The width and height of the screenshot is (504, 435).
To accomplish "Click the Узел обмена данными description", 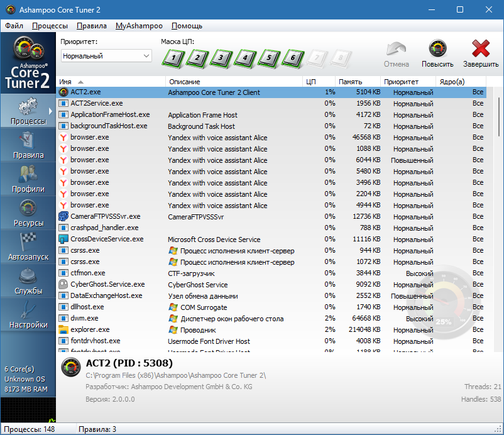I will [203, 296].
